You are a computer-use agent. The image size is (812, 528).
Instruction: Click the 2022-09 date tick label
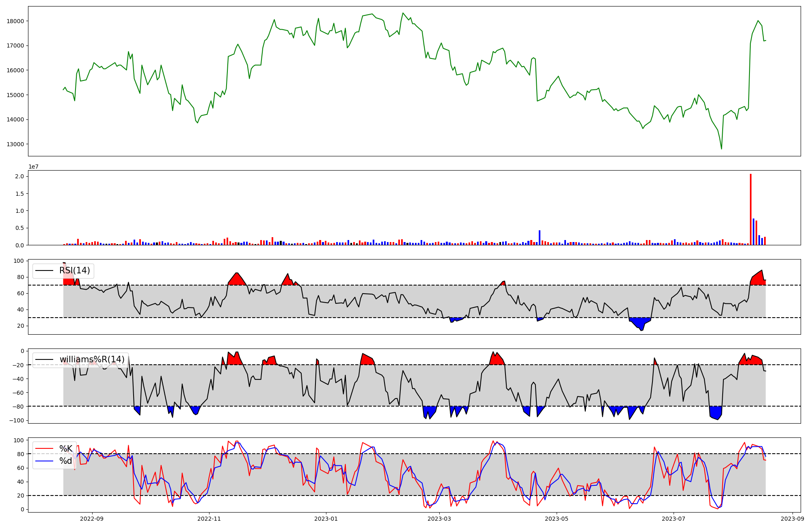pos(92,519)
